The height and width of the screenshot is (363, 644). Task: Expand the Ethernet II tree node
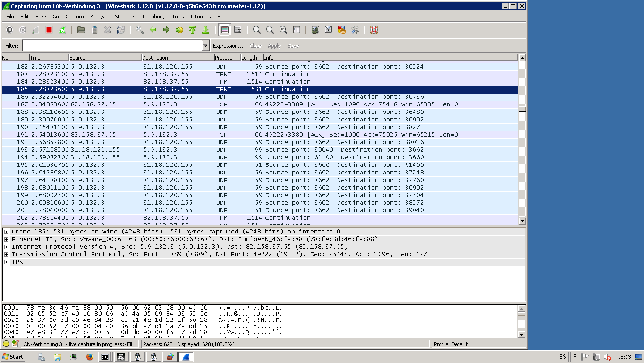(7, 239)
